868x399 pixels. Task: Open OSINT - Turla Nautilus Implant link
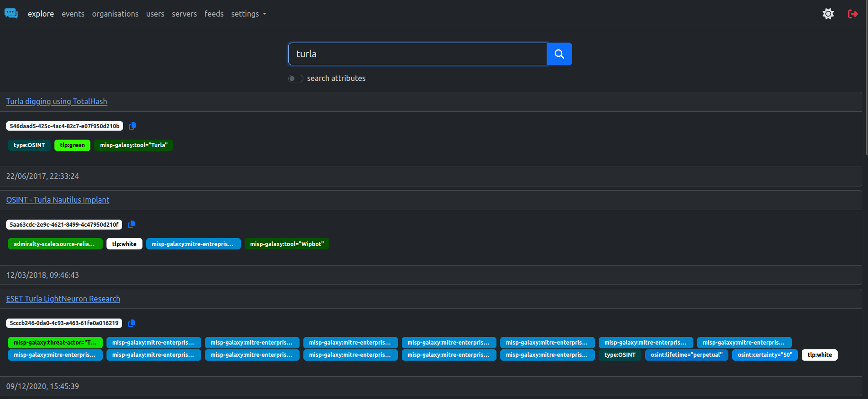[x=58, y=200]
